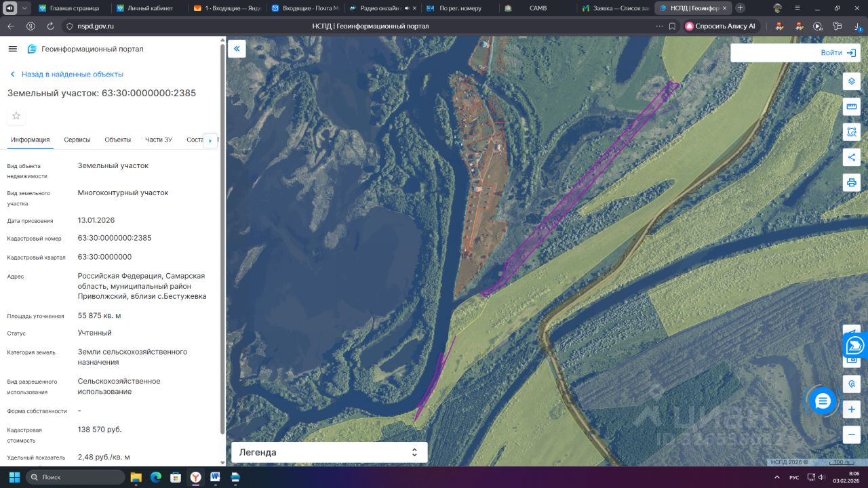Open Yandex Browser taskbar icon
This screenshot has height=488, width=868.
pyautogui.click(x=195, y=477)
